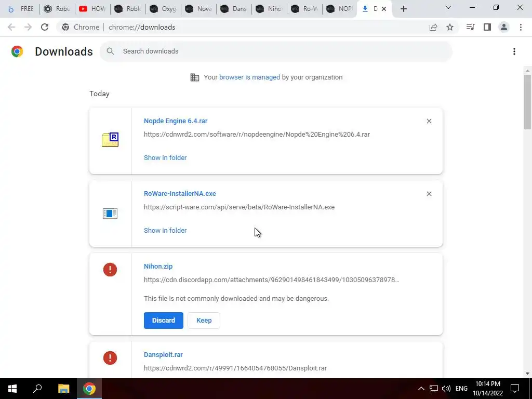Viewport: 532px width, 399px height.
Task: Click the share this page icon
Action: tap(433, 27)
